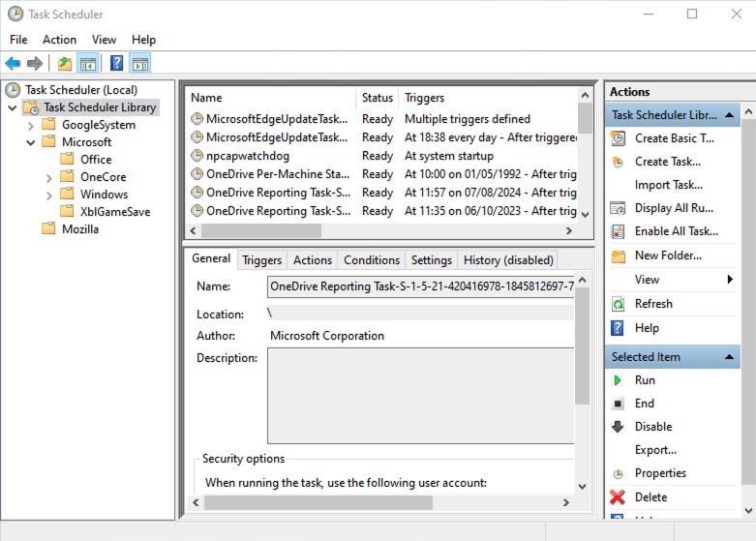Click Export... in Selected Item actions
This screenshot has width=756, height=541.
pos(655,450)
